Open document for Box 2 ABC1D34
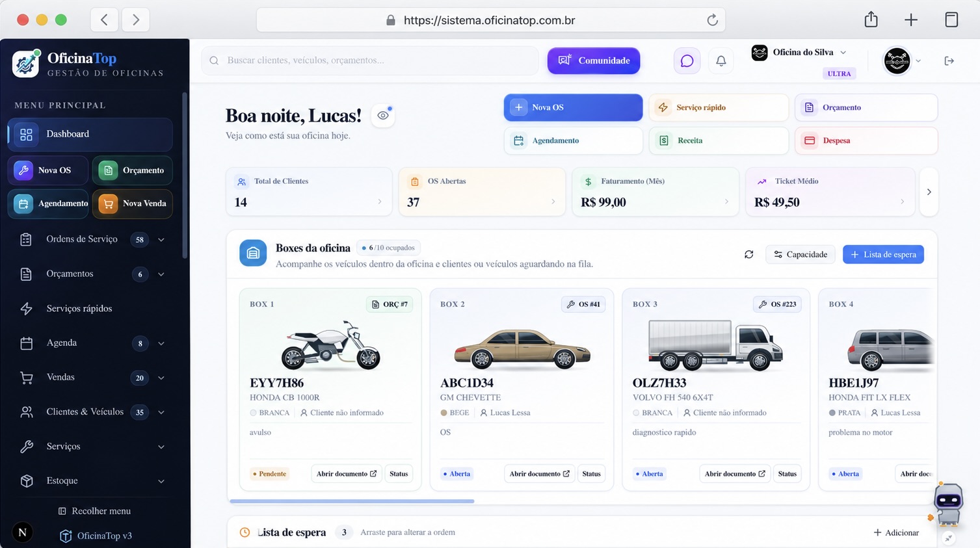 (x=539, y=474)
